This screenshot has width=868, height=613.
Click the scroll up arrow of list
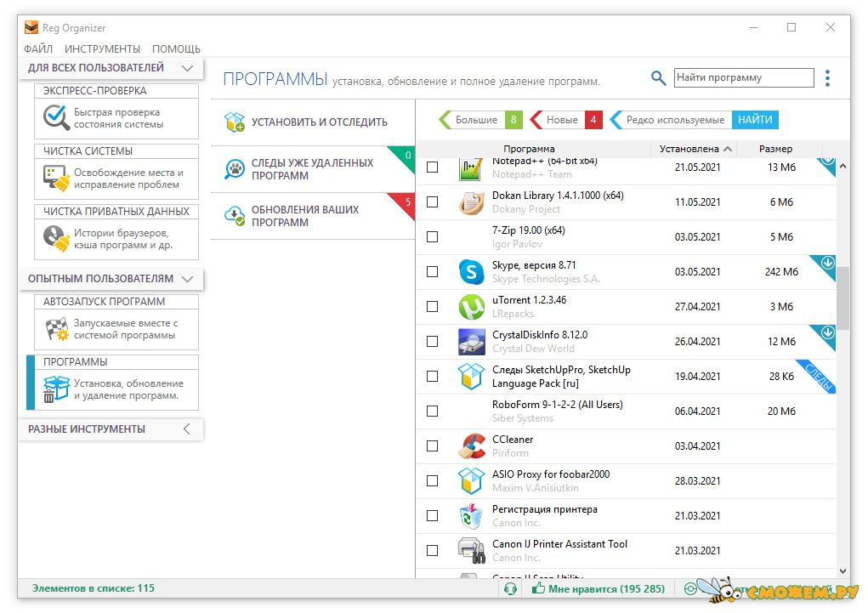842,166
